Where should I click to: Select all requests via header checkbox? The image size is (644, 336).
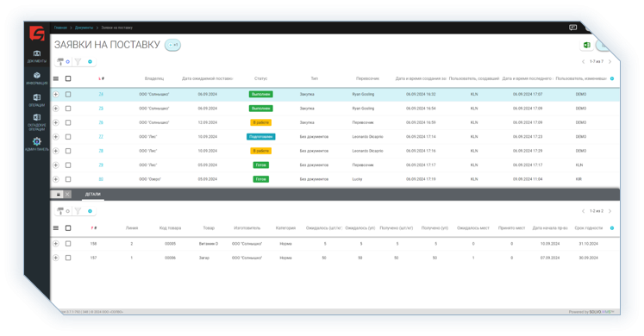(x=68, y=78)
